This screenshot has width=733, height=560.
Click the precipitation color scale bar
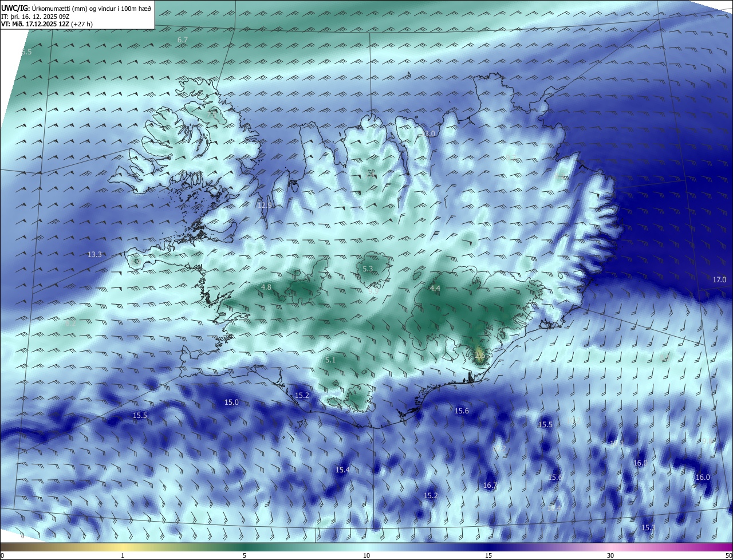[x=366, y=547]
